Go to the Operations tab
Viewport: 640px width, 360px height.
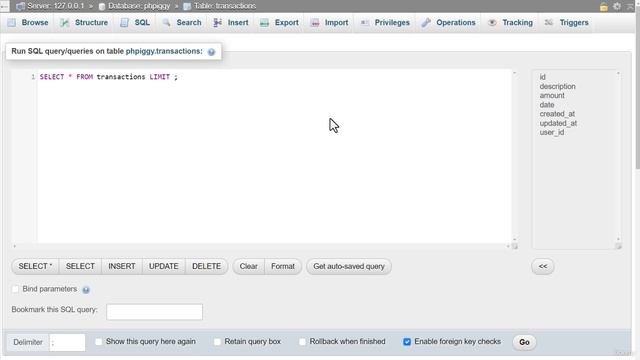click(x=449, y=23)
